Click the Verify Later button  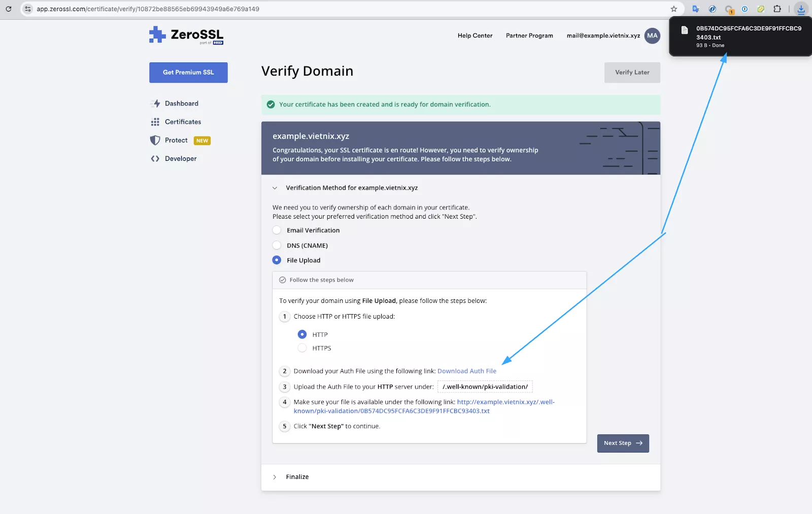[632, 73]
